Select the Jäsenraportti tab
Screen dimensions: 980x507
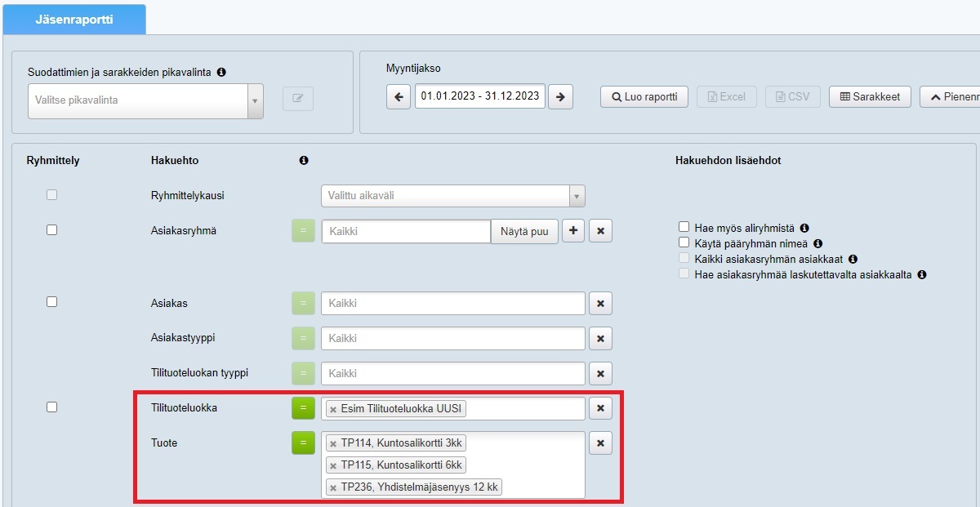tap(74, 19)
